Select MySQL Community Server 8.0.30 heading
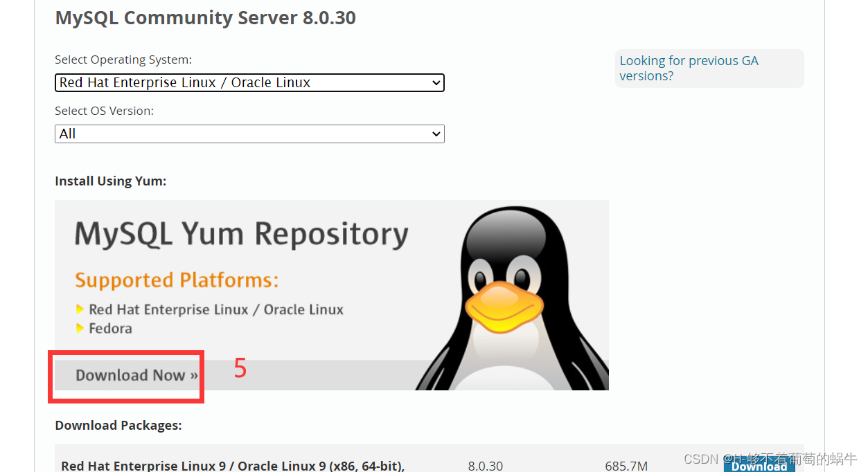Screen dimensions: 868x472 (x=205, y=18)
